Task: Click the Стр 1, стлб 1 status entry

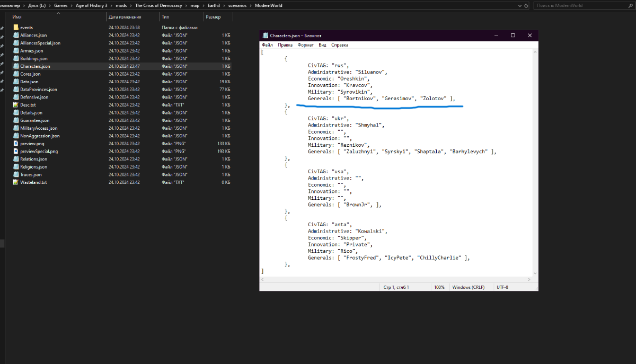Action: (396, 287)
